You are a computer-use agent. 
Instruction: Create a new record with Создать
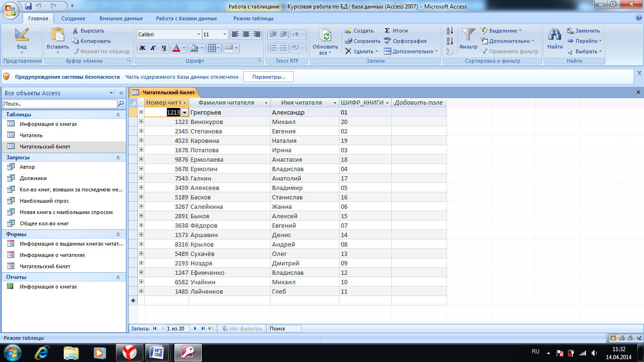(359, 31)
